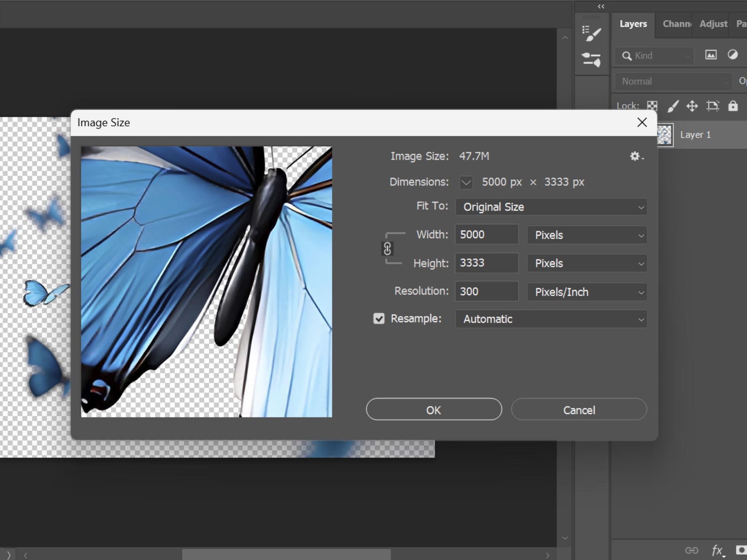Click the canvas scroll down arrow
747x560 pixels.
pyautogui.click(x=565, y=538)
